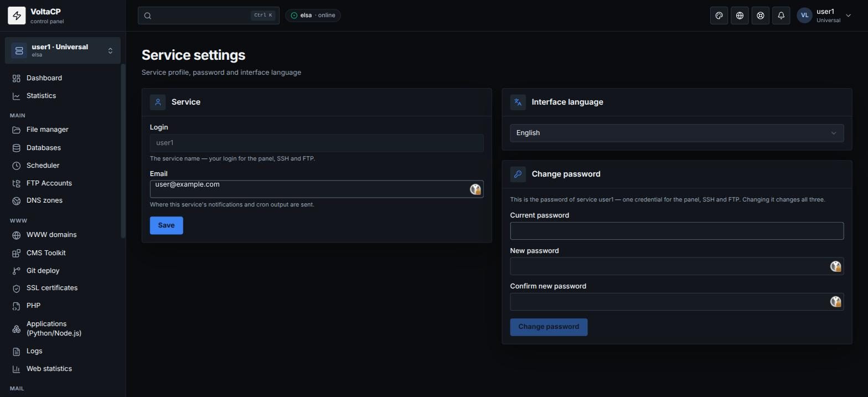Click the Logs document icon
Viewport: 868px width, 397px height.
coord(17,351)
